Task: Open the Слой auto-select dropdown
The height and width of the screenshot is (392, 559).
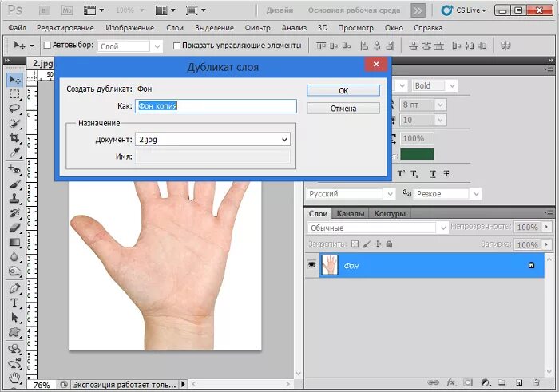Action: coord(129,46)
